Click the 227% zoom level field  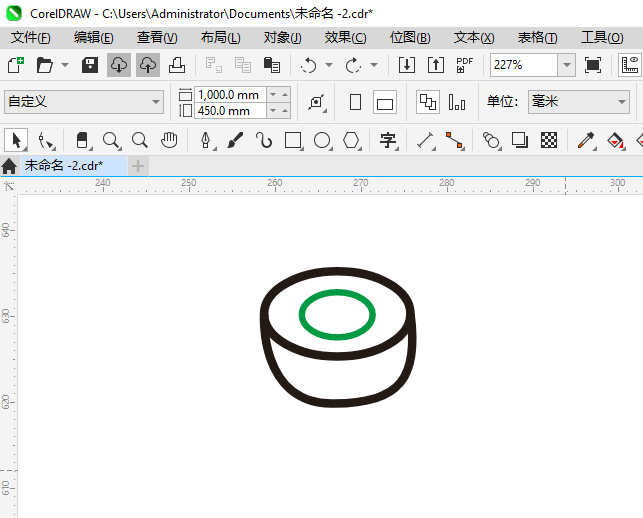tap(524, 65)
